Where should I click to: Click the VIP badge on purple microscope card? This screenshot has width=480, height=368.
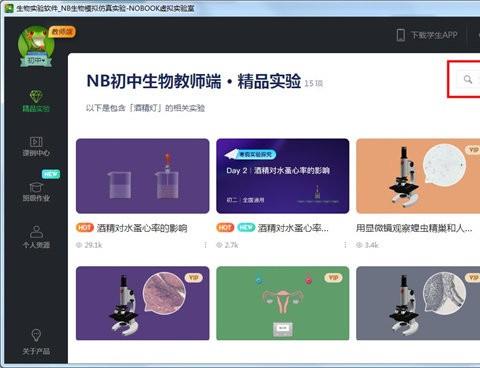pyautogui.click(x=194, y=277)
